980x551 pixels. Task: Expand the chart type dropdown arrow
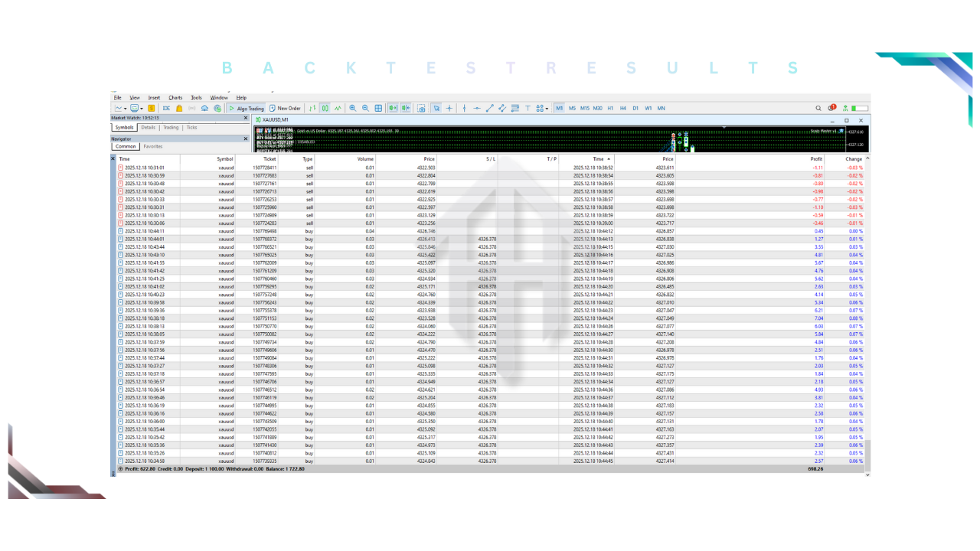coord(126,109)
